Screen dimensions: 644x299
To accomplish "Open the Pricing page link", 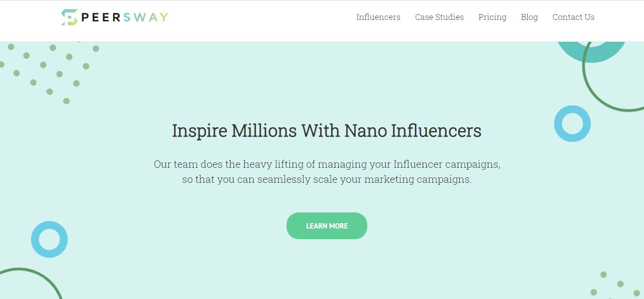I will click(492, 17).
